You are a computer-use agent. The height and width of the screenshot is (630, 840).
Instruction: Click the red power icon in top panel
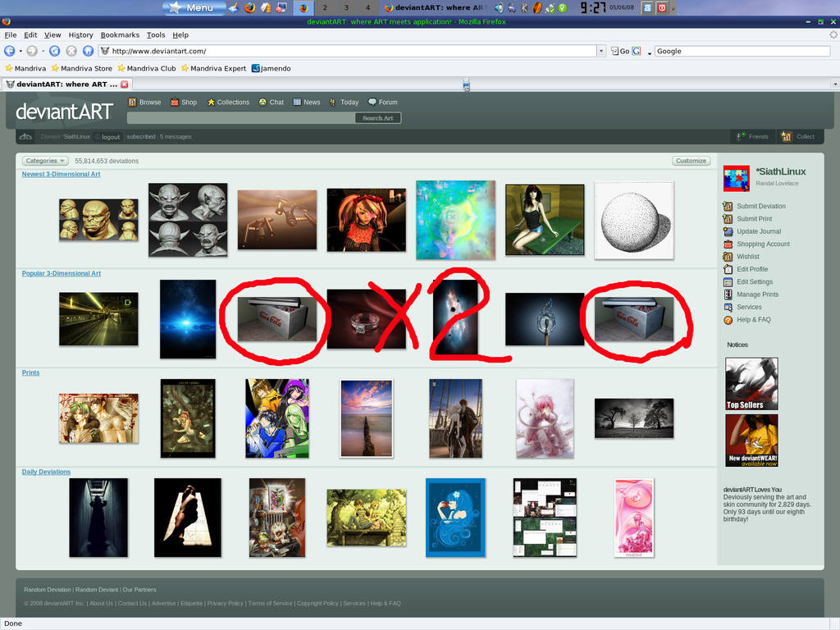[x=662, y=7]
